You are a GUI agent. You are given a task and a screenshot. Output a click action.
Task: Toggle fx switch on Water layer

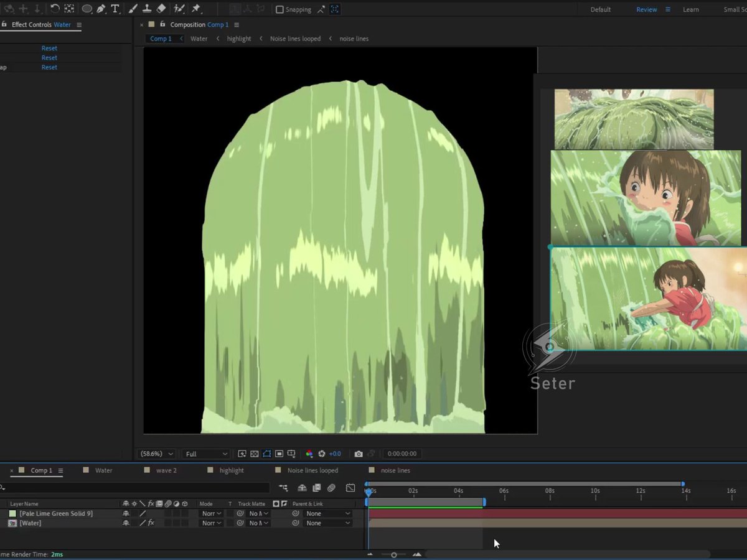click(x=151, y=523)
